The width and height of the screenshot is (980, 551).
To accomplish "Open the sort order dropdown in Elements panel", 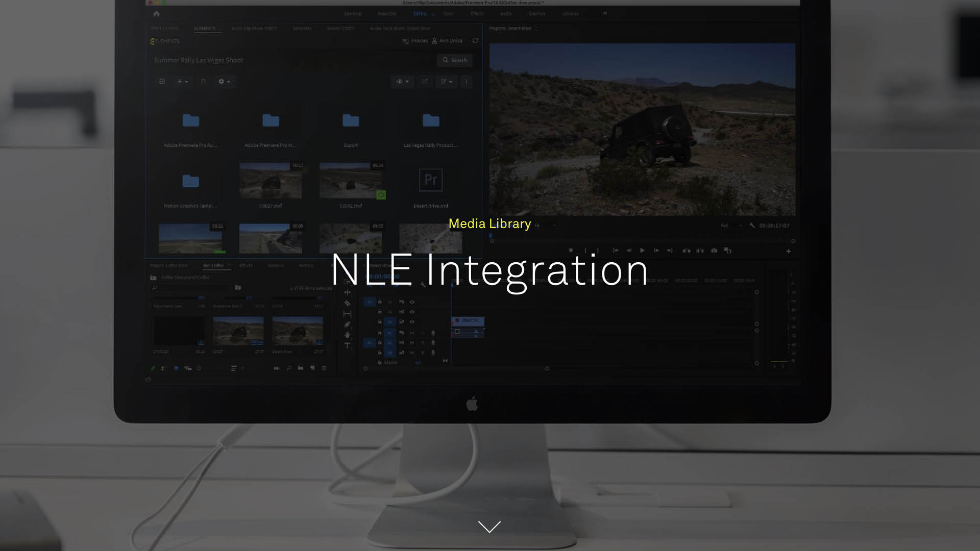I will [447, 82].
